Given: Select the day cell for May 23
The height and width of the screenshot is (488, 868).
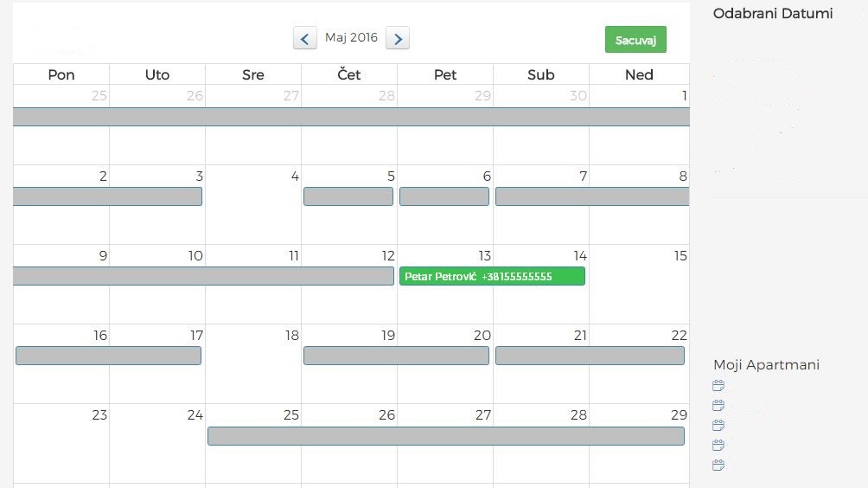Looking at the screenshot, I should [61, 450].
